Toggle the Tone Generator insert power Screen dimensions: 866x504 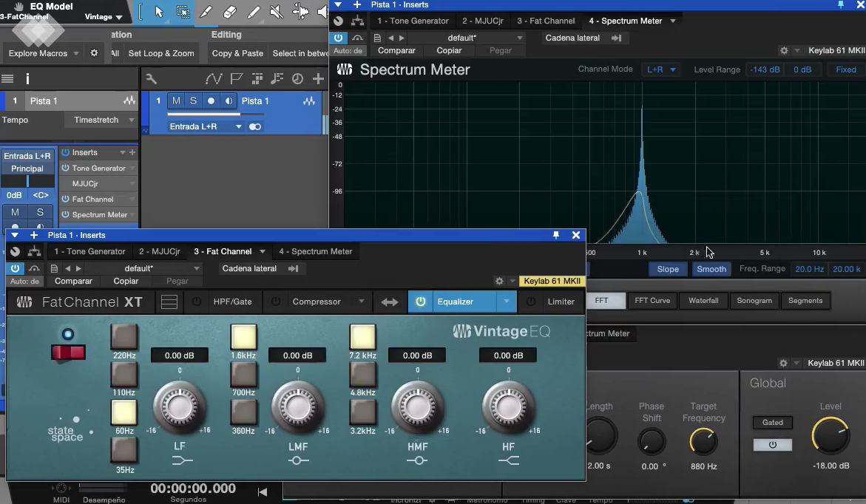65,168
